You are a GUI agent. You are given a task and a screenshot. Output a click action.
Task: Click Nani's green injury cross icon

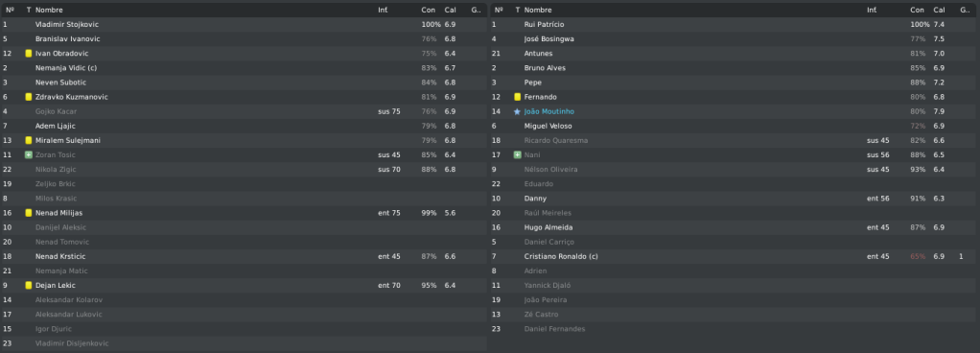[517, 155]
